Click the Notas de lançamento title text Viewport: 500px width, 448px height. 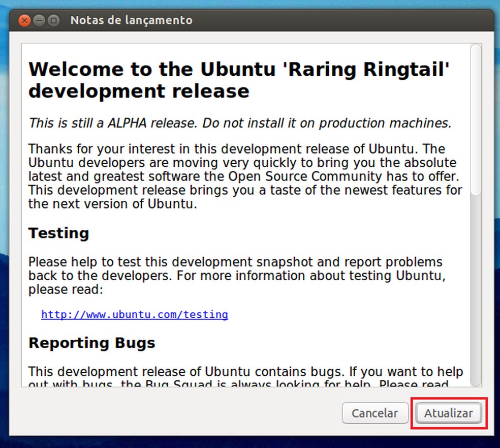132,20
